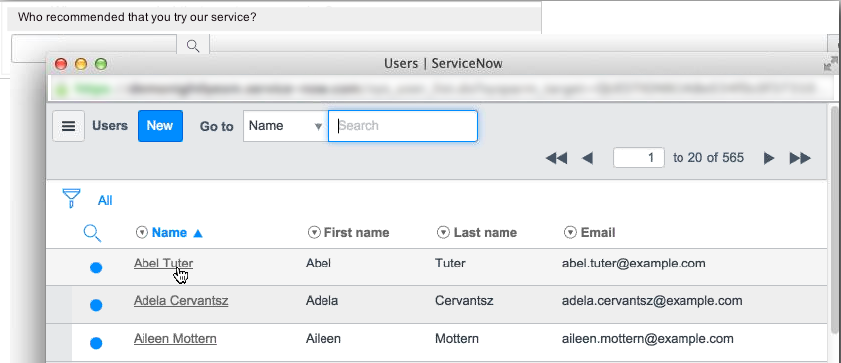Click the abel.tuter@example.com email cell
Screen dimensions: 841x363
(x=633, y=263)
